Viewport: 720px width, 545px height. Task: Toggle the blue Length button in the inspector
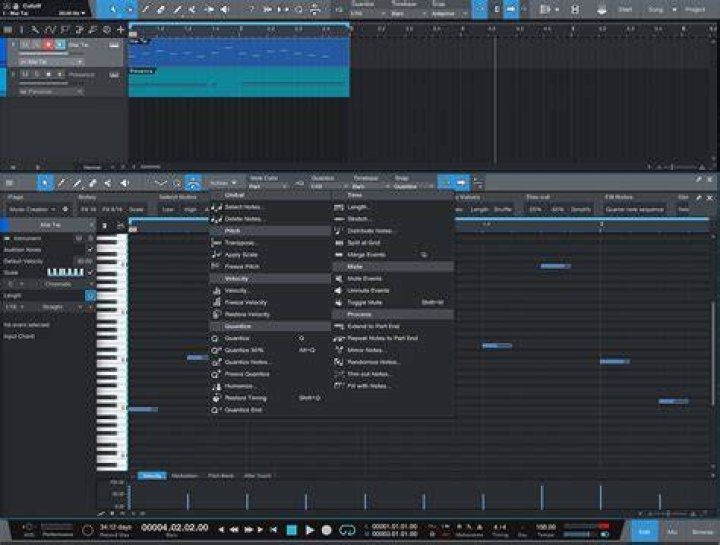[x=90, y=296]
